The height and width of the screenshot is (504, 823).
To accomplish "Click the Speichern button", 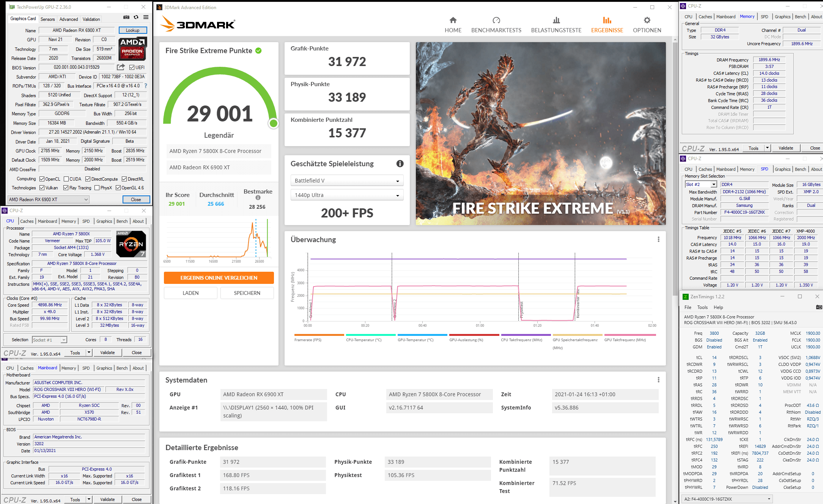I will (x=247, y=293).
